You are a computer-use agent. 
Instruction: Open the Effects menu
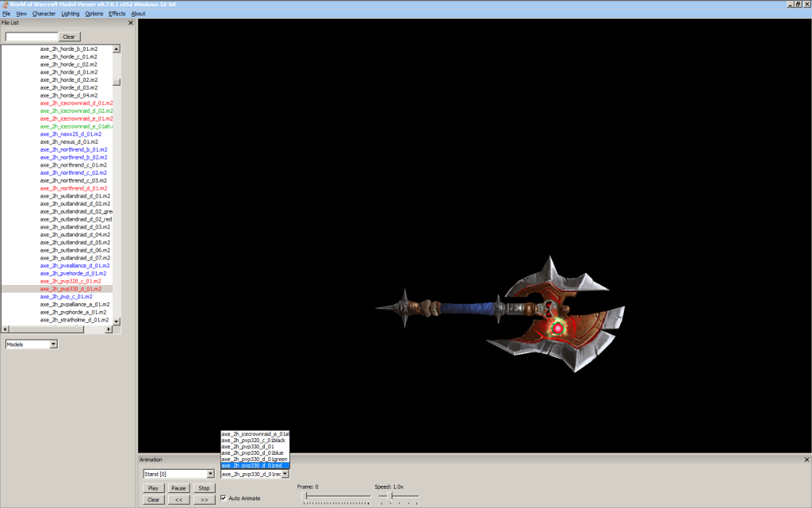click(117, 14)
